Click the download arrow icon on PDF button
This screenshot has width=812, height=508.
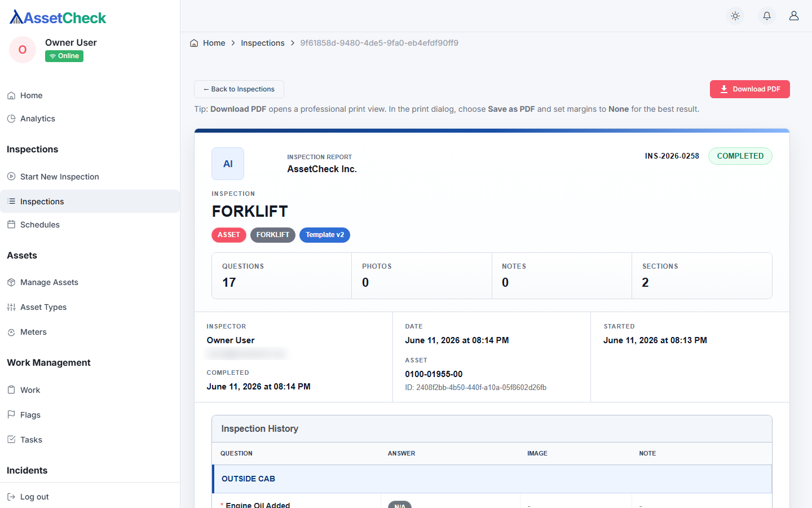point(724,89)
